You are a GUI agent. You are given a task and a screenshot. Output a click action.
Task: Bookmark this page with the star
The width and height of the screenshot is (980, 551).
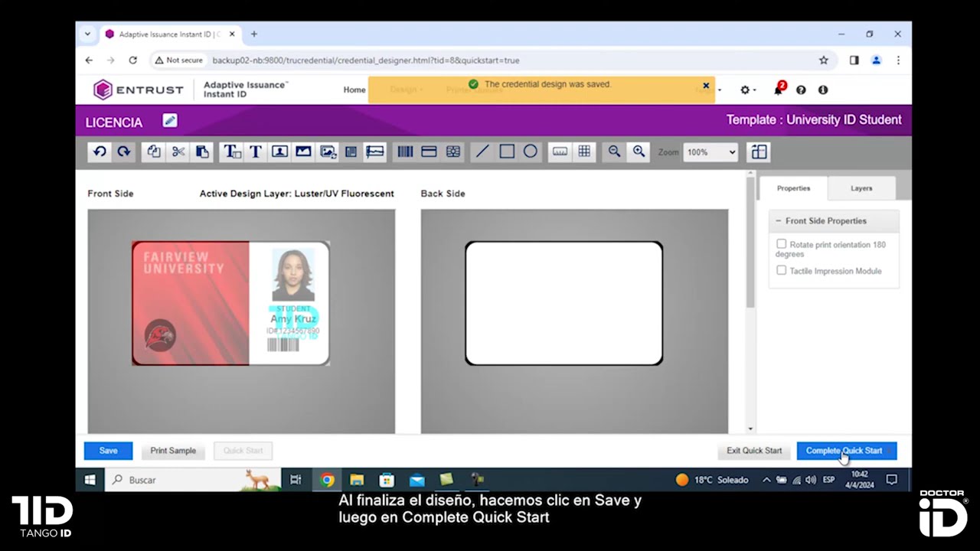[824, 60]
